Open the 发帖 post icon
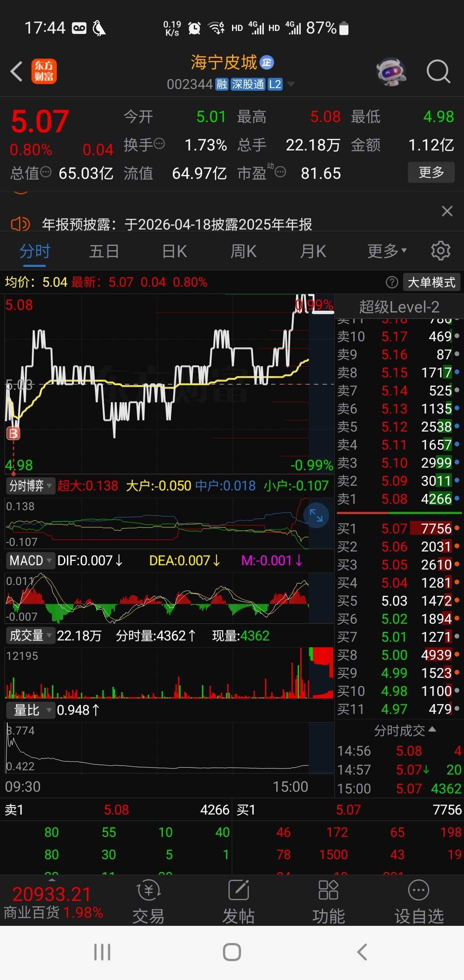Screen dimensions: 464x980 coord(238,901)
